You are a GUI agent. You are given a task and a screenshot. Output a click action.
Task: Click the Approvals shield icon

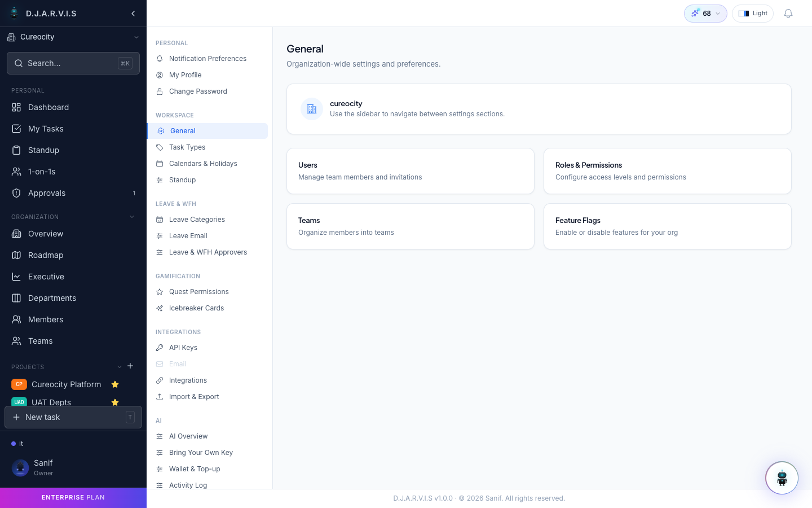click(16, 193)
